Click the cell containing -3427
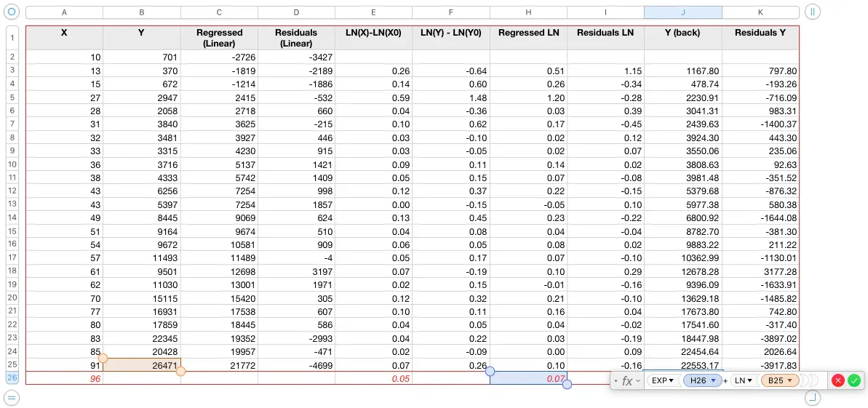This screenshot has width=868, height=408. coord(296,57)
